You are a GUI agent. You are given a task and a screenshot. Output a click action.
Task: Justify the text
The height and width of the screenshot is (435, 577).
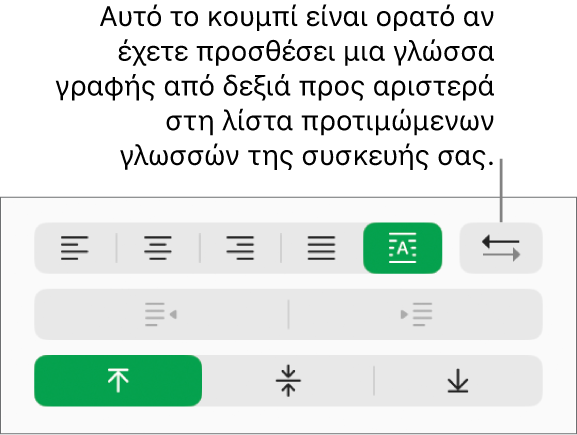(322, 248)
